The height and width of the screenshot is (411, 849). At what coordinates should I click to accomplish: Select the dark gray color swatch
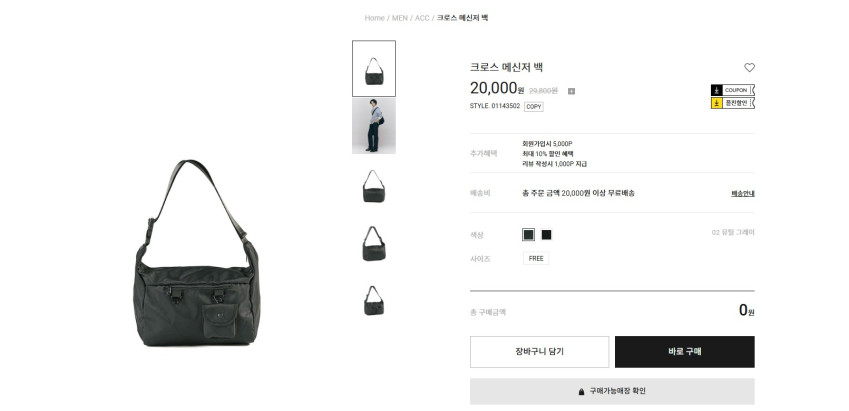[x=528, y=234]
